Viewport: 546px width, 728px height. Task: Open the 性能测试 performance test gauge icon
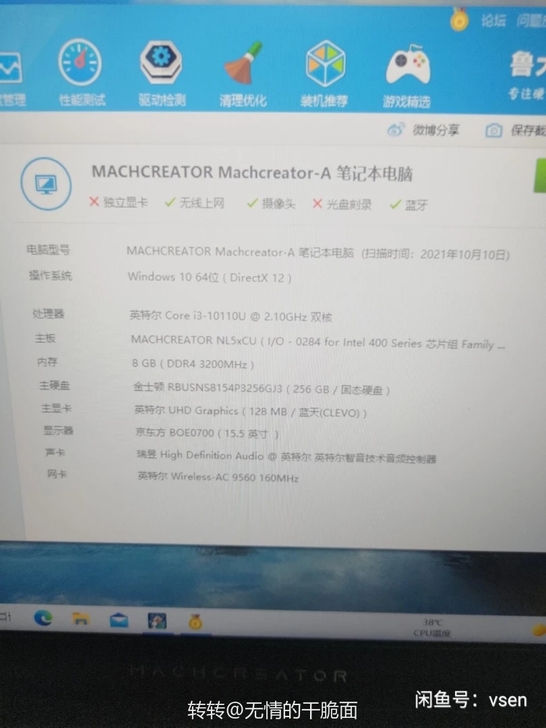pyautogui.click(x=80, y=62)
